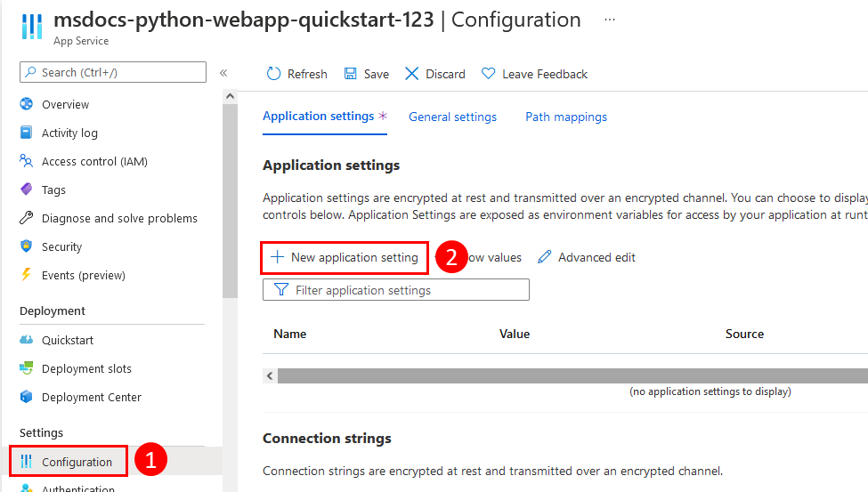868x492 pixels.
Task: Click the New application setting button
Action: pyautogui.click(x=345, y=257)
